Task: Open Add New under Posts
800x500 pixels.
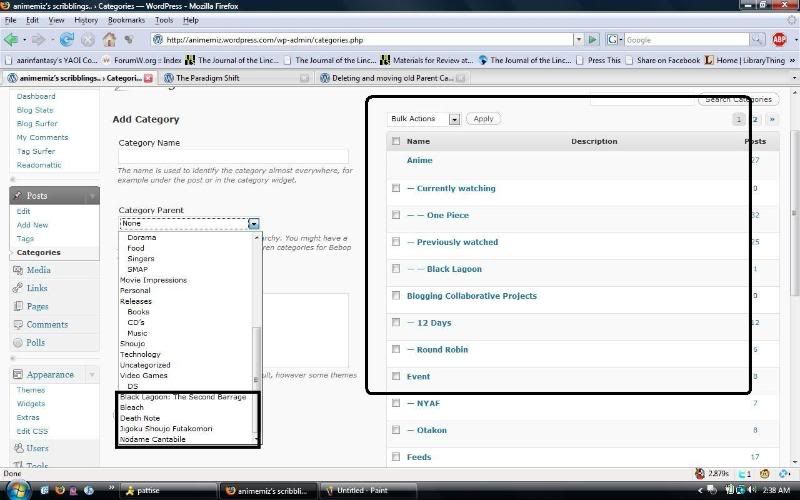Action: (32, 225)
